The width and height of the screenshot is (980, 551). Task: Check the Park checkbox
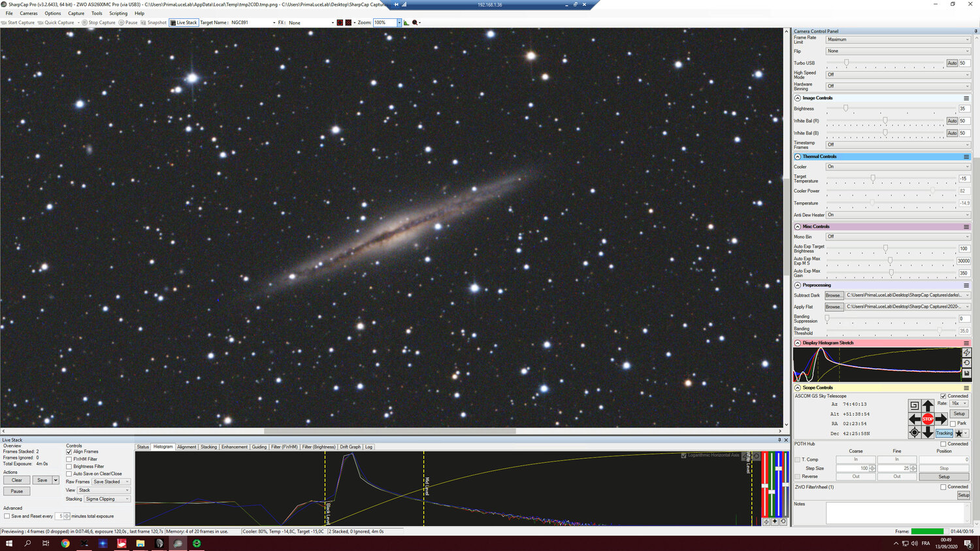tap(953, 424)
